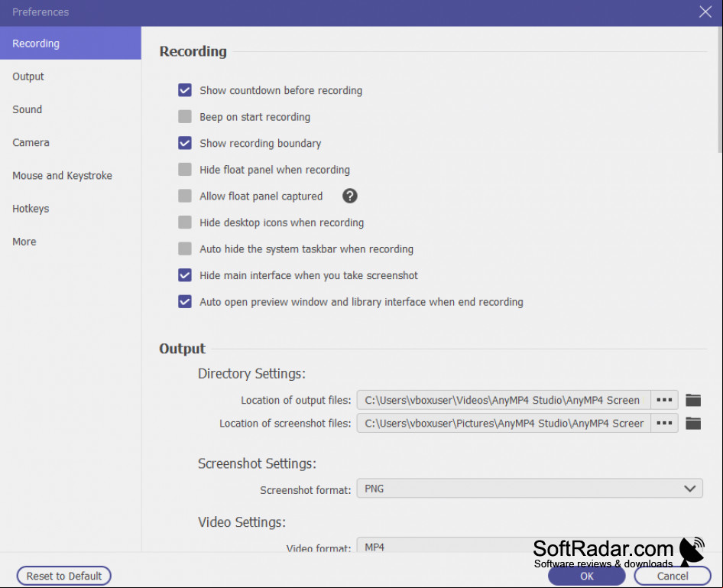The width and height of the screenshot is (723, 588).
Task: Enable Beep on start recording
Action: point(185,117)
